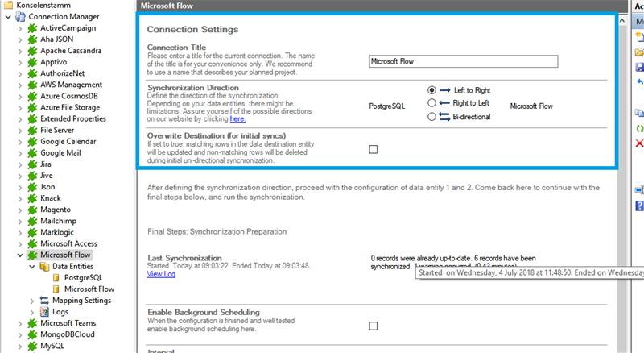This screenshot has width=644, height=353.
Task: Click the Connection Title text field
Action: (463, 61)
